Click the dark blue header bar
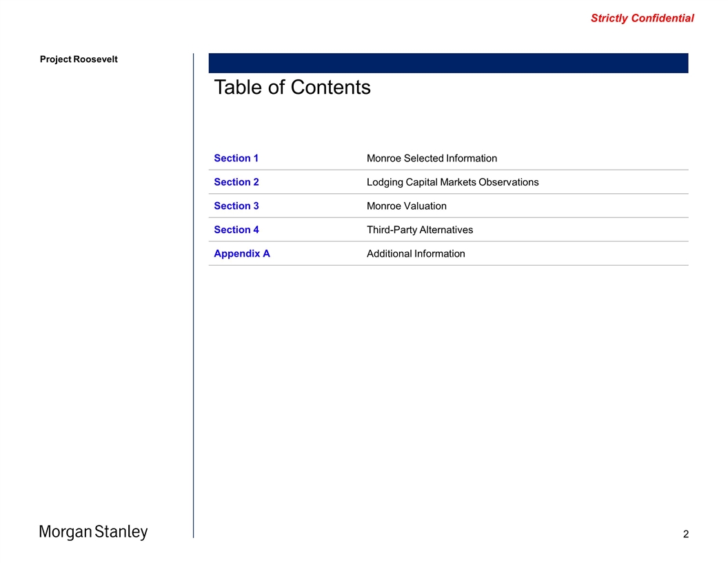 pos(448,63)
